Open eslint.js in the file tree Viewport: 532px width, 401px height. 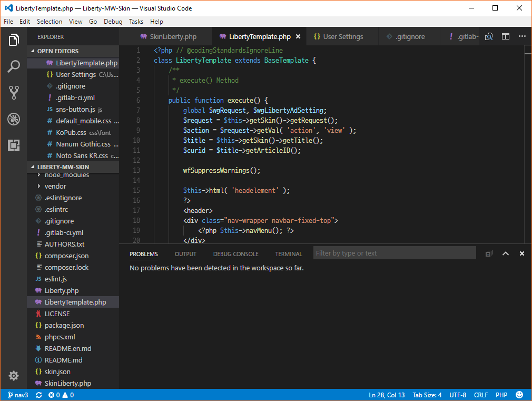click(x=73, y=279)
